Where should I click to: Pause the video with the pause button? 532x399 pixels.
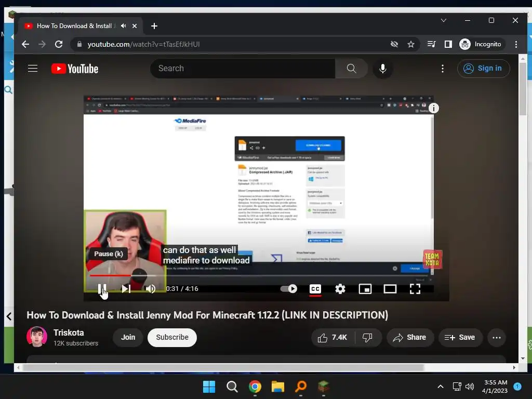(x=102, y=289)
